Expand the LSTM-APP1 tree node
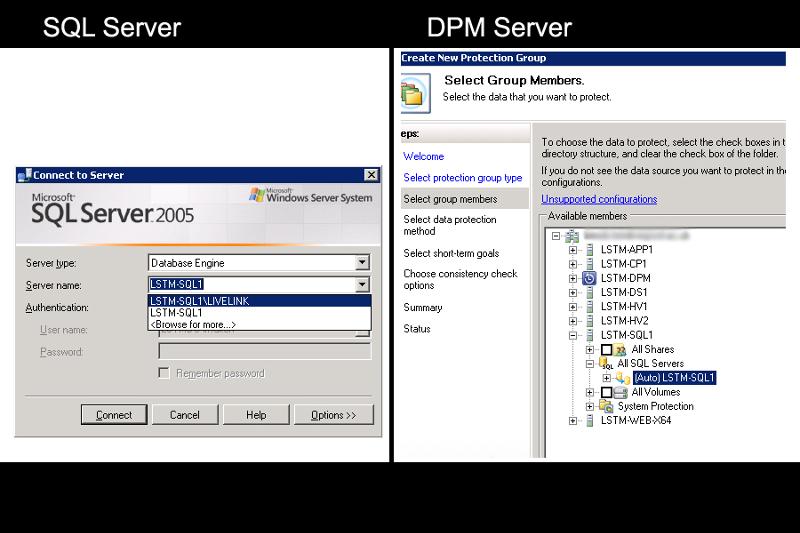Screen dimensions: 800x533 pyautogui.click(x=573, y=250)
